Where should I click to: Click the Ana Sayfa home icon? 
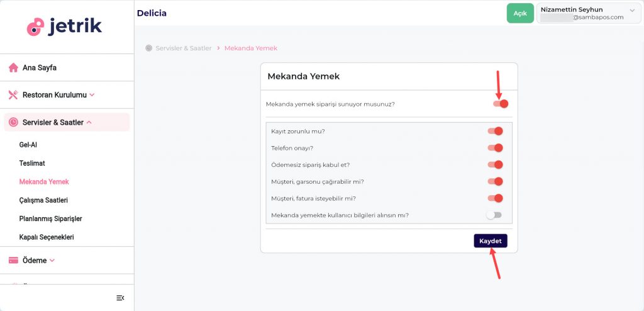[x=13, y=68]
